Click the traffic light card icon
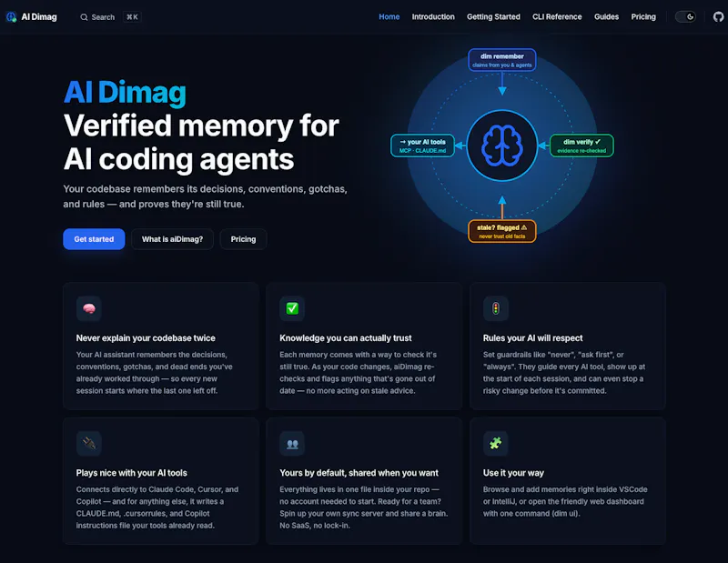The image size is (728, 563). click(x=495, y=308)
